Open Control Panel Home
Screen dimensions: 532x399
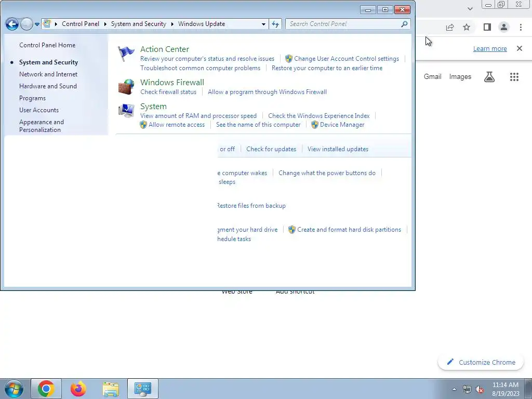(47, 45)
